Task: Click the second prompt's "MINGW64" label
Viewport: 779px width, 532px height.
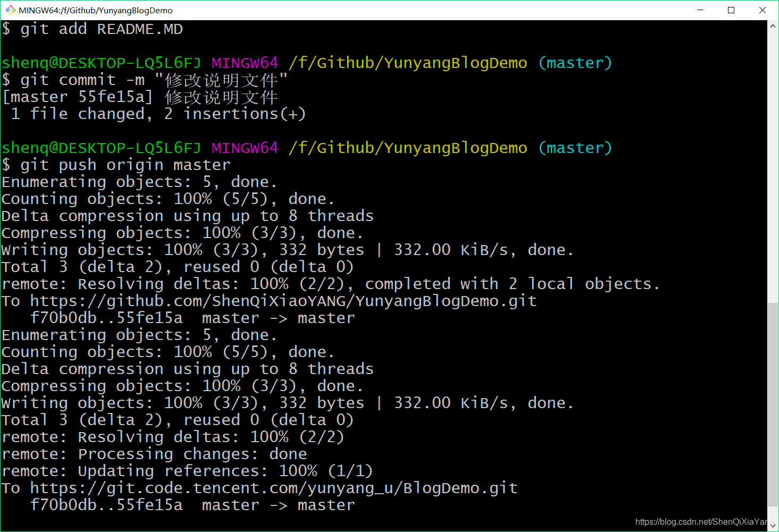Action: click(245, 148)
